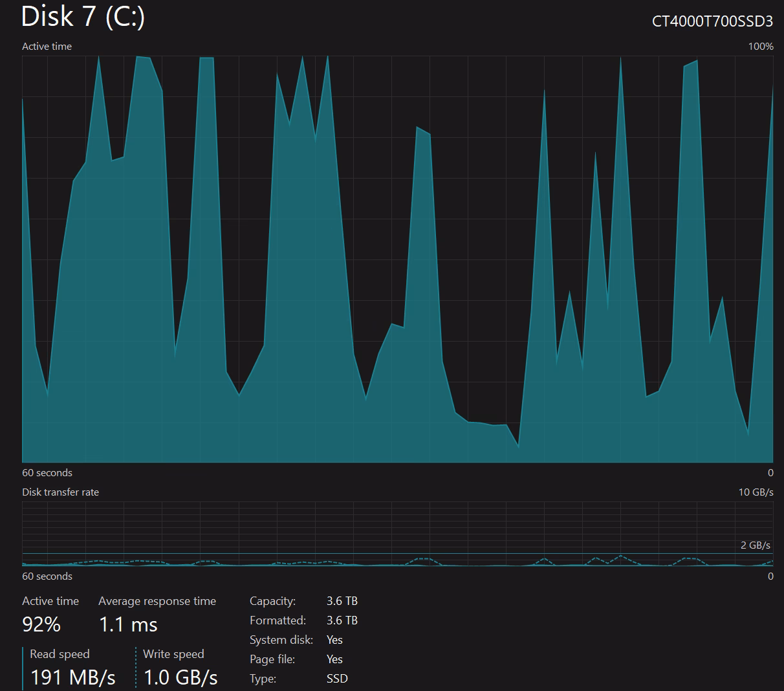Image resolution: width=784 pixels, height=691 pixels.
Task: Select the Type SSD value
Action: click(x=337, y=679)
